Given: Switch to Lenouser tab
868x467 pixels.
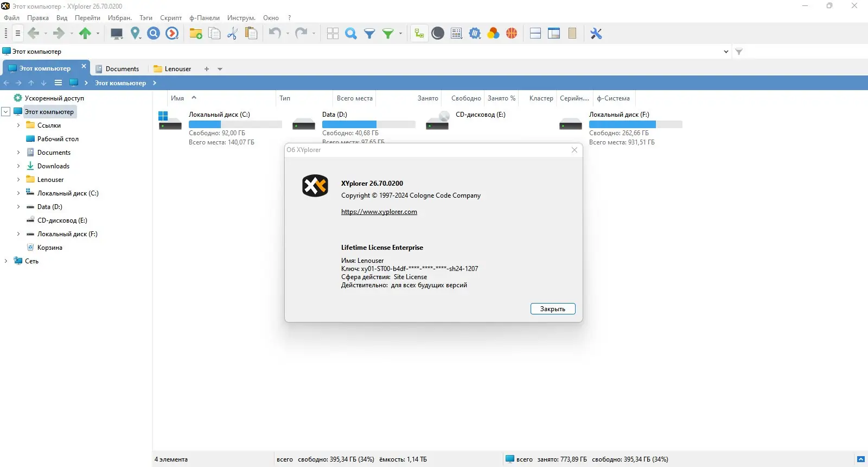Looking at the screenshot, I should click(x=173, y=69).
